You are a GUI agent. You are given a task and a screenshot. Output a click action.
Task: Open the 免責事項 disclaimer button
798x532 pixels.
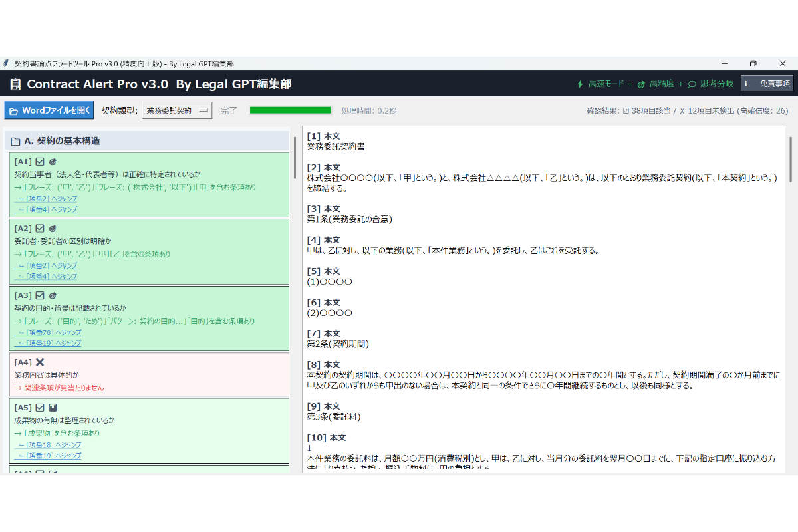coord(767,84)
